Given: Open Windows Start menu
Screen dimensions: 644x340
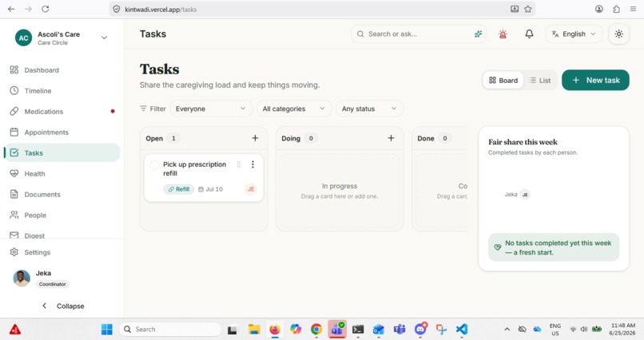Looking at the screenshot, I should point(107,330).
